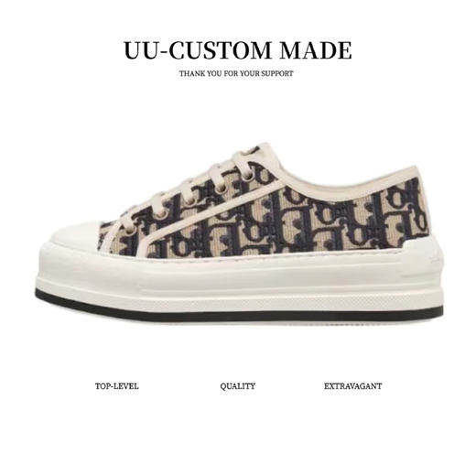476x464 pixels.
Task: Click the lowest eyelet near the toe
Action: pyautogui.click(x=131, y=230)
